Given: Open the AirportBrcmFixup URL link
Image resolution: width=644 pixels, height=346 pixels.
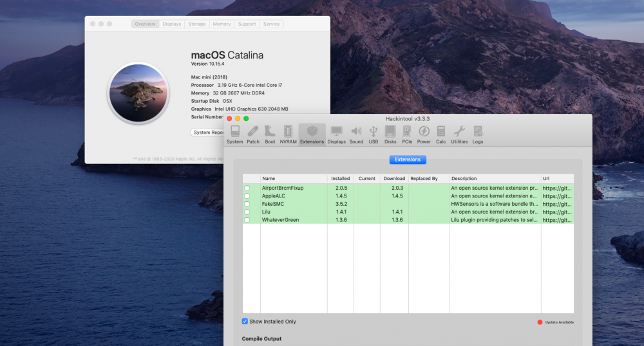Looking at the screenshot, I should click(557, 188).
